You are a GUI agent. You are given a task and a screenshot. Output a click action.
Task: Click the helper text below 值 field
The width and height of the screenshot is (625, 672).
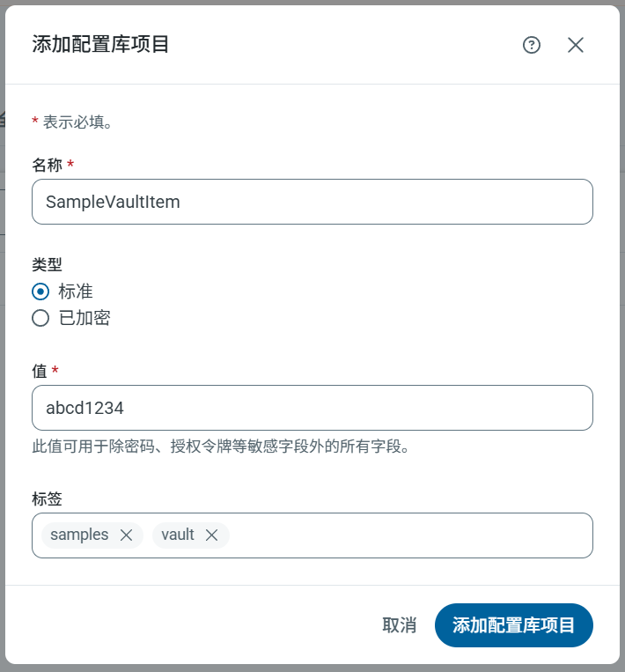coord(220,447)
